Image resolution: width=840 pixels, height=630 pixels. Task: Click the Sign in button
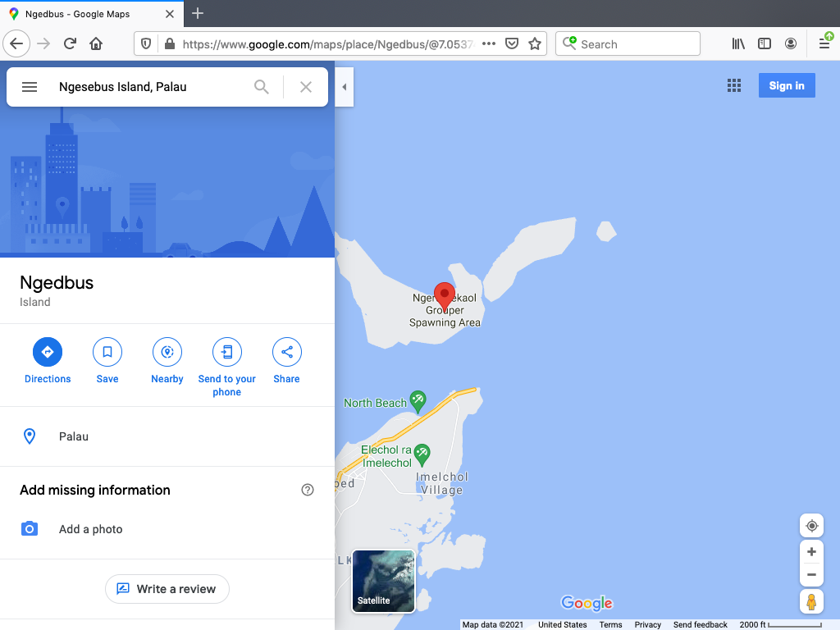(x=787, y=85)
